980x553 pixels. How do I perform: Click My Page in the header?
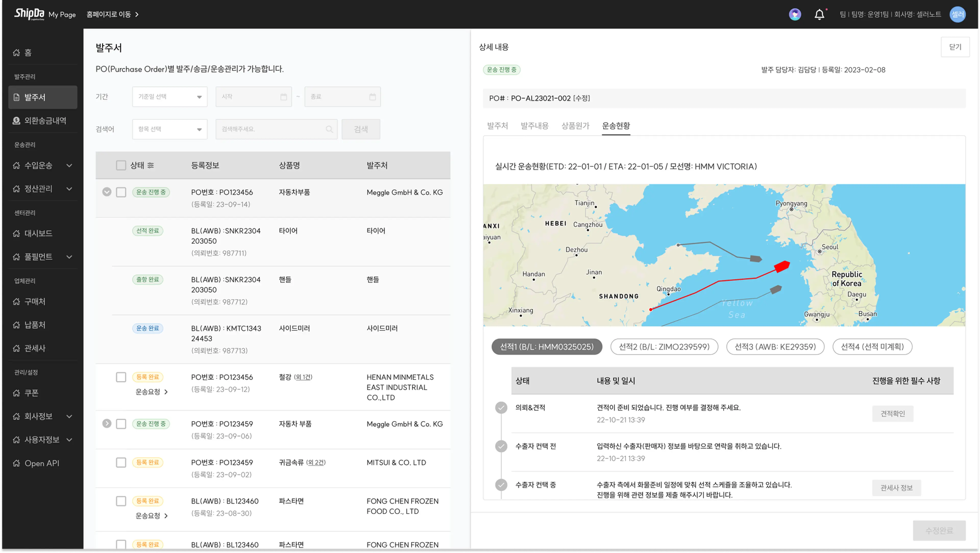coord(62,15)
